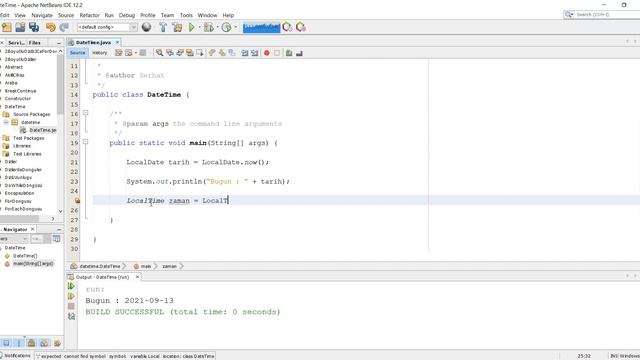640x360 pixels.
Task: Click the error marker icon on line 25
Action: (x=77, y=200)
